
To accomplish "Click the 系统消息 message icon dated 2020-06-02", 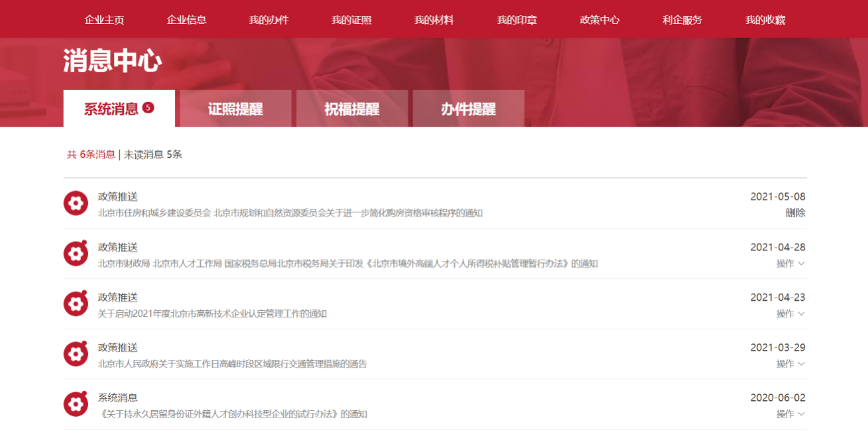I will click(x=76, y=403).
